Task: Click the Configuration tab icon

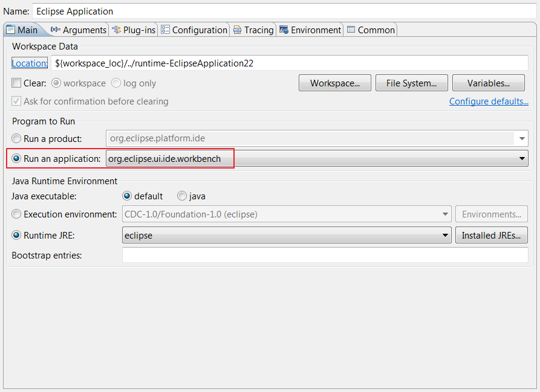Action: point(164,29)
